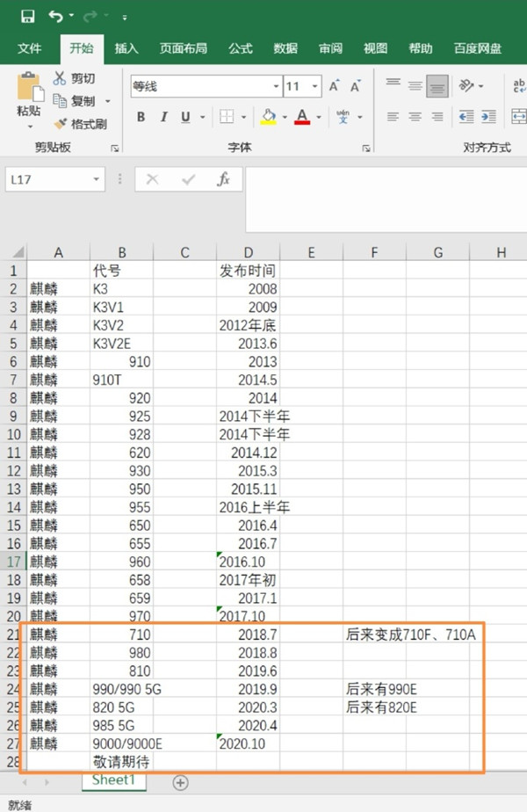Click the formula bar cancel X icon
Screen dimensions: 527x812
click(x=152, y=179)
